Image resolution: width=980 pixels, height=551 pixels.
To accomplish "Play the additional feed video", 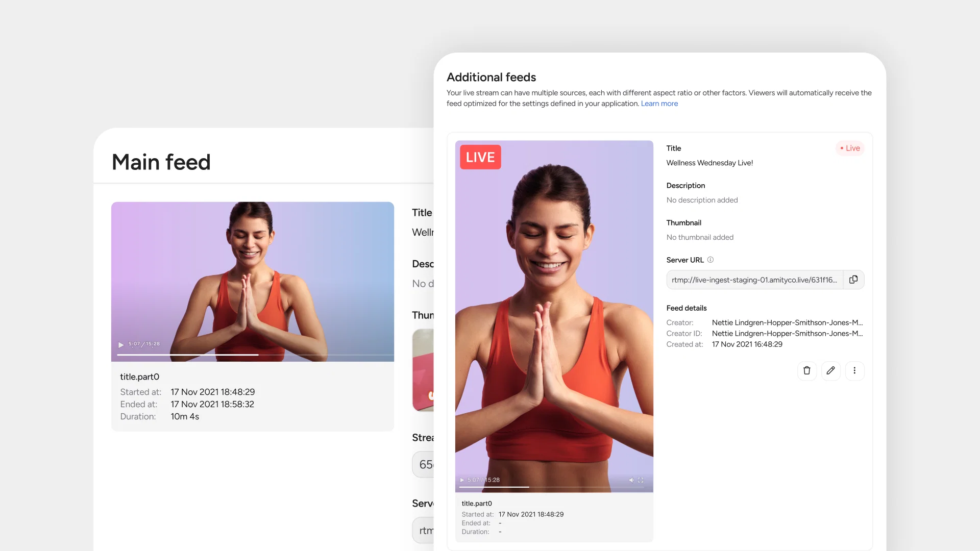I will point(462,480).
